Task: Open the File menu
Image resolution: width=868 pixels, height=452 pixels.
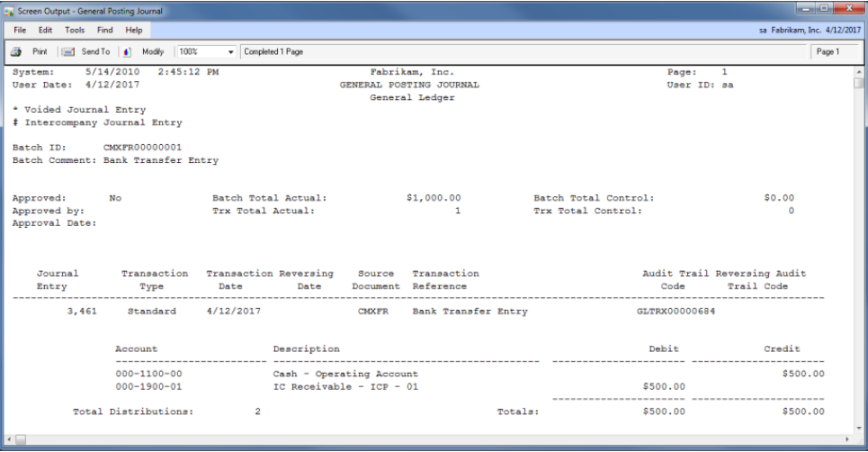Action: coord(20,30)
